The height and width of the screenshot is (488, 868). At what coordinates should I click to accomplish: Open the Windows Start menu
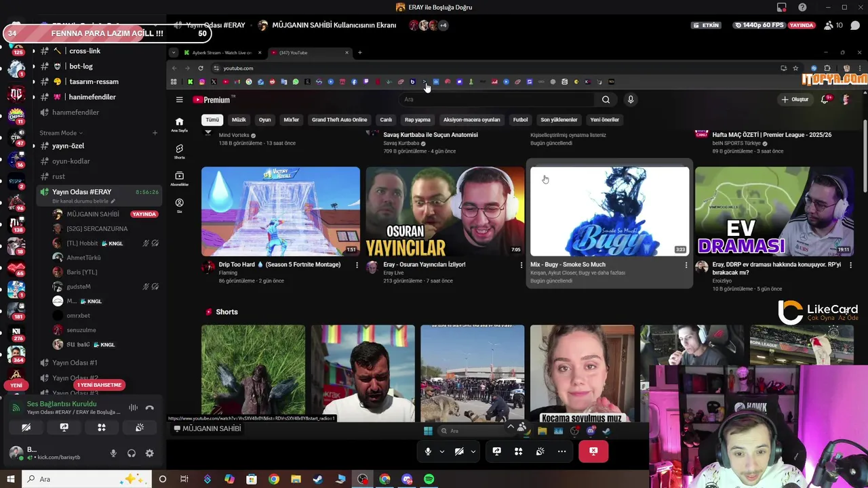click(10, 479)
